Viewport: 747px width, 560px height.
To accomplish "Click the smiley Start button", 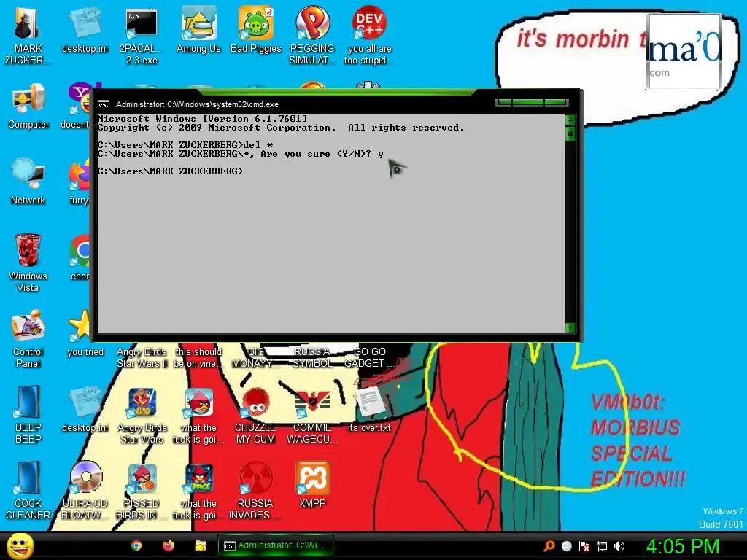I will click(x=20, y=545).
